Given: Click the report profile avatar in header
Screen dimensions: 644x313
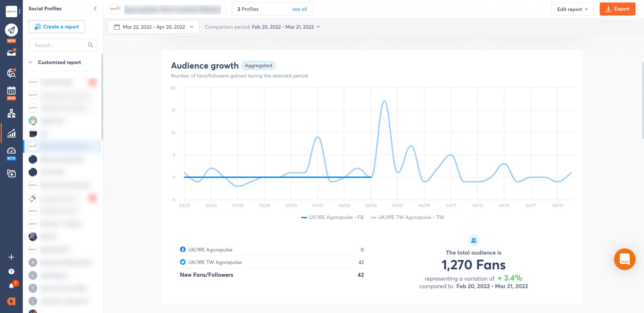Looking at the screenshot, I should 115,9.
